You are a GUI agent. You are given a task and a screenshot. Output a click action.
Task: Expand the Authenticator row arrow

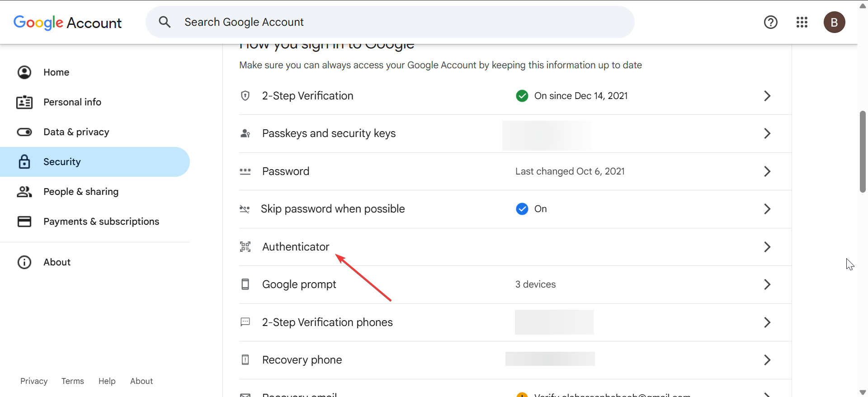coord(767,247)
